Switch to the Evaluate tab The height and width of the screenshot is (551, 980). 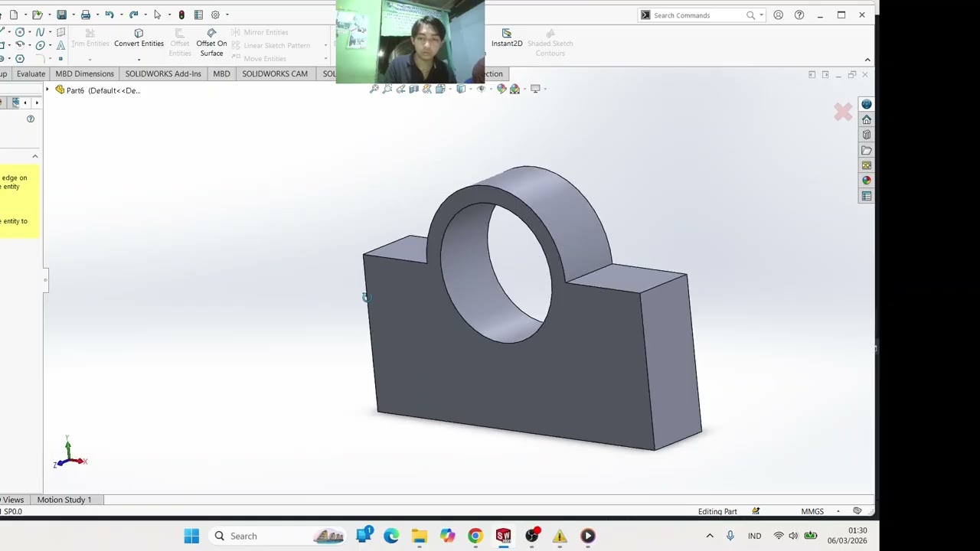pos(31,73)
